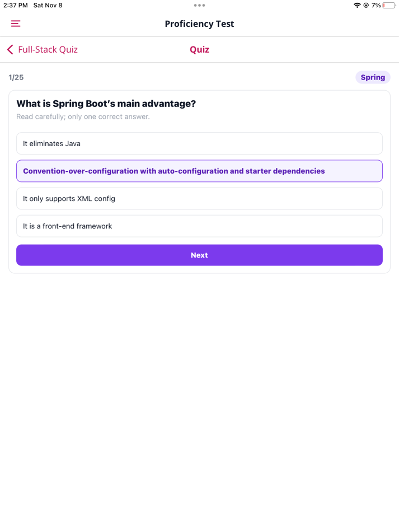Tap the Wi-Fi status icon
The width and height of the screenshot is (399, 532).
click(x=356, y=6)
